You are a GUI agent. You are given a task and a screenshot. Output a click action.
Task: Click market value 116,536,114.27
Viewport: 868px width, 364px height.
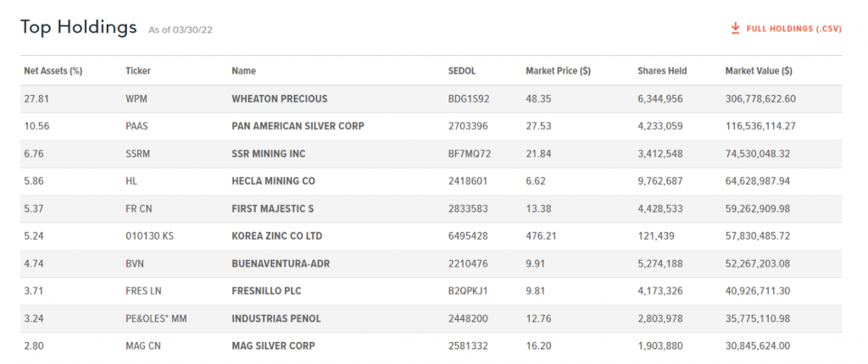point(760,126)
